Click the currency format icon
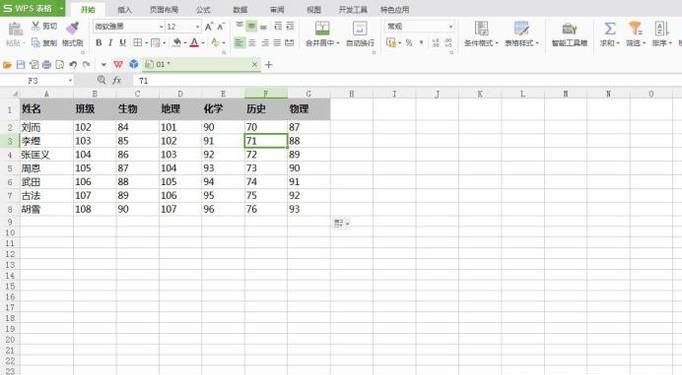Screen dimensions: 682x375 (x=391, y=43)
